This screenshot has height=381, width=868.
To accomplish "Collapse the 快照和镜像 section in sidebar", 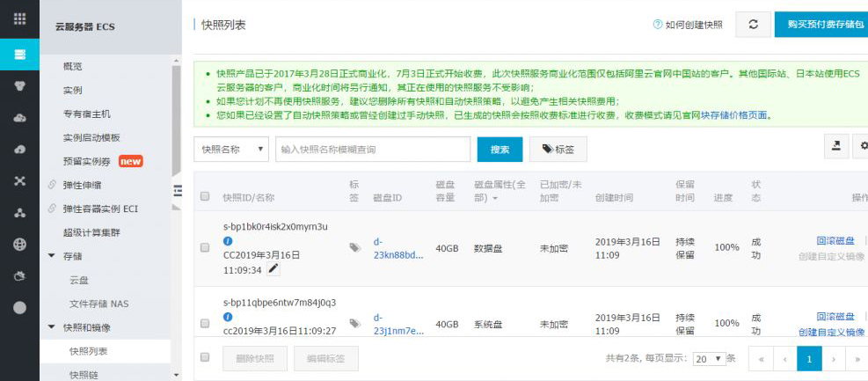I will tap(52, 327).
